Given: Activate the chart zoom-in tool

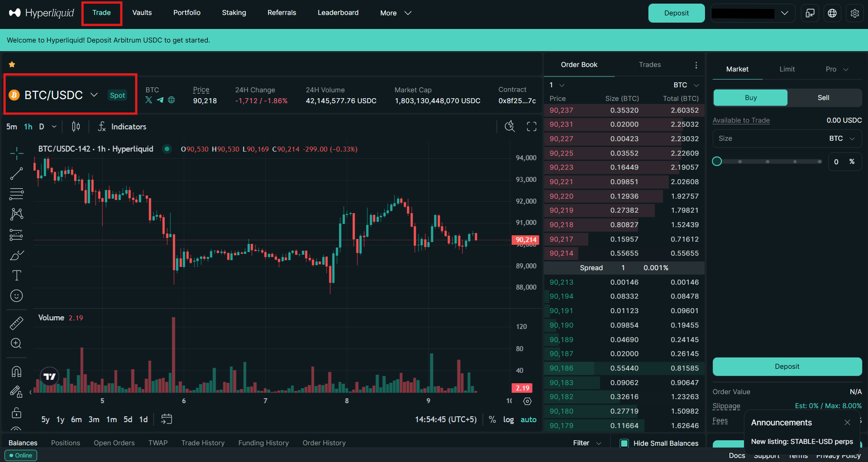Looking at the screenshot, I should click(17, 343).
